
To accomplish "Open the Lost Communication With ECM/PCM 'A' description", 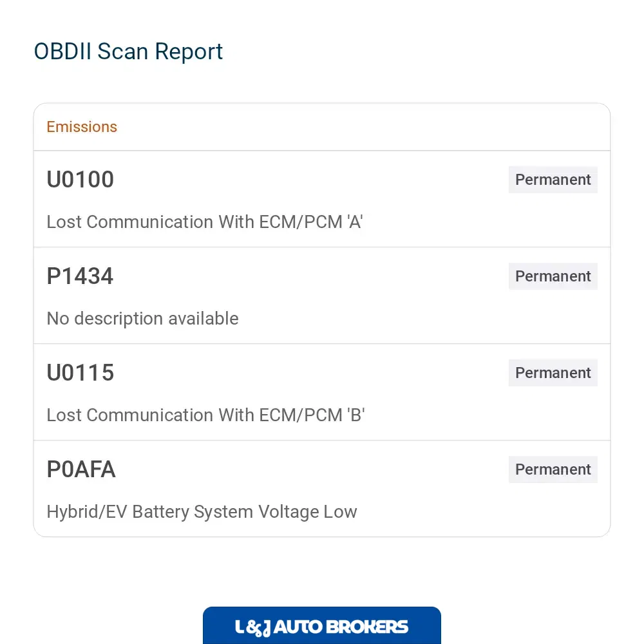I will (205, 222).
